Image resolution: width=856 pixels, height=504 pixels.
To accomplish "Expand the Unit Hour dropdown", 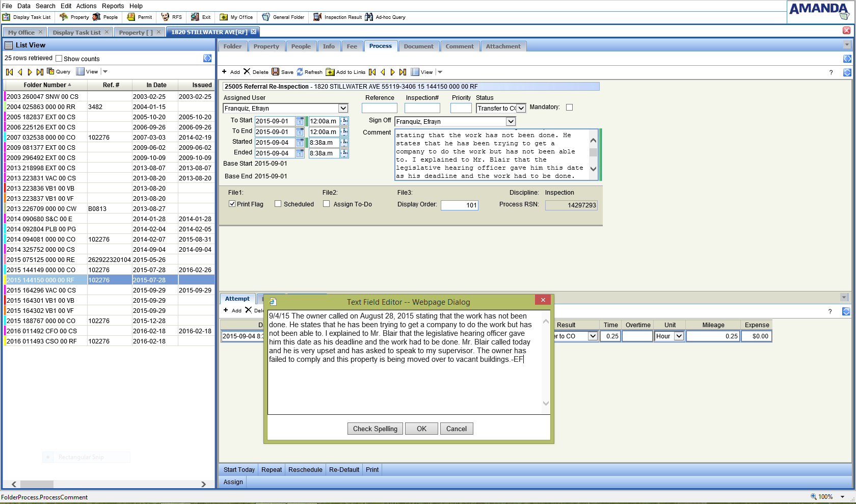I will click(679, 336).
